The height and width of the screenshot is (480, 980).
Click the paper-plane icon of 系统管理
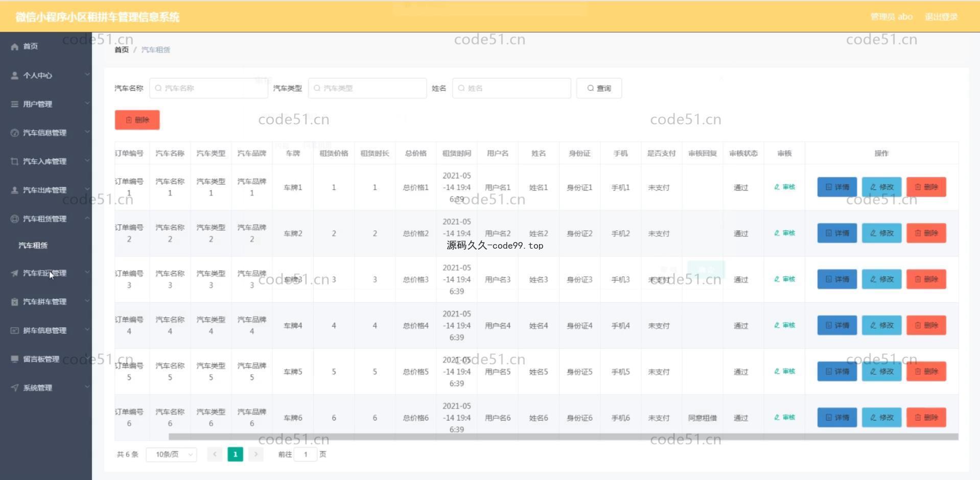14,388
